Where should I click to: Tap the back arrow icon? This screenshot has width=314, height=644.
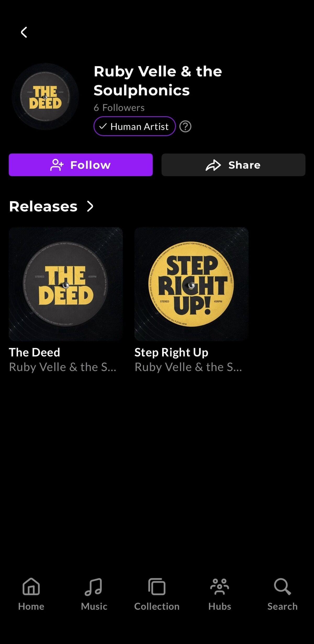point(24,32)
